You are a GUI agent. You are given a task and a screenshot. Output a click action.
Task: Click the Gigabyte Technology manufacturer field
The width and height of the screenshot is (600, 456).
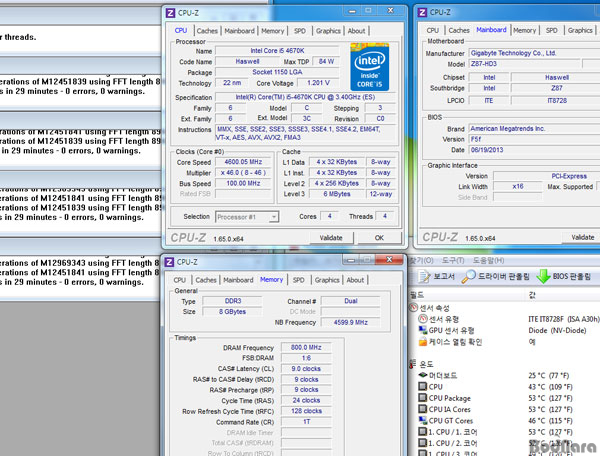tap(535, 53)
